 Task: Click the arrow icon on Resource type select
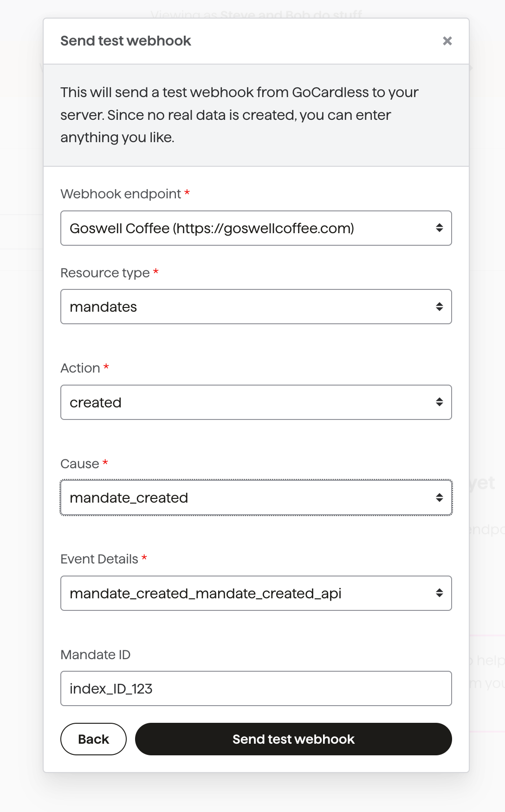click(x=439, y=307)
